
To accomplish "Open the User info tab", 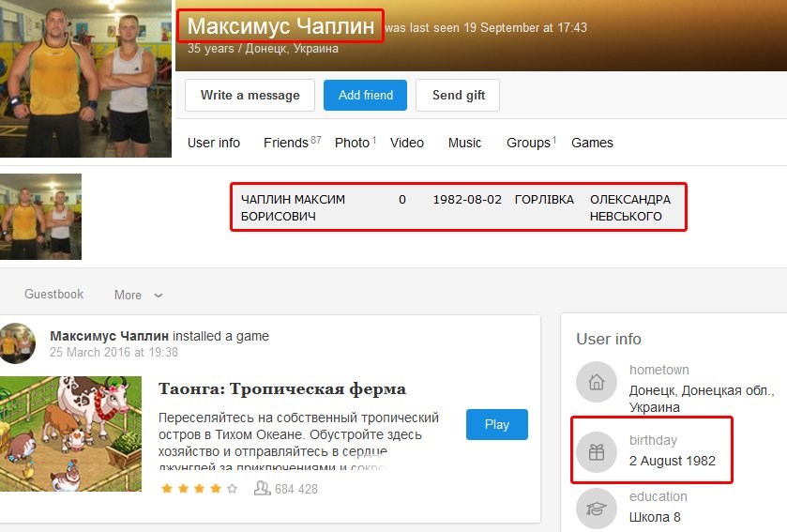I will pos(214,143).
